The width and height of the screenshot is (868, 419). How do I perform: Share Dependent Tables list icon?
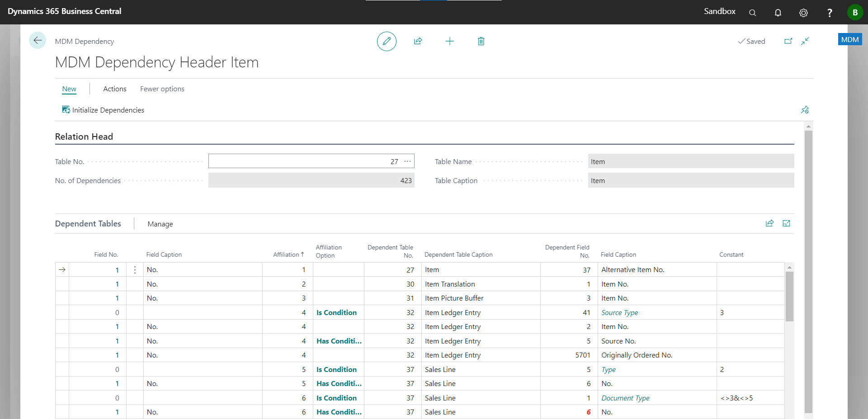click(x=769, y=223)
